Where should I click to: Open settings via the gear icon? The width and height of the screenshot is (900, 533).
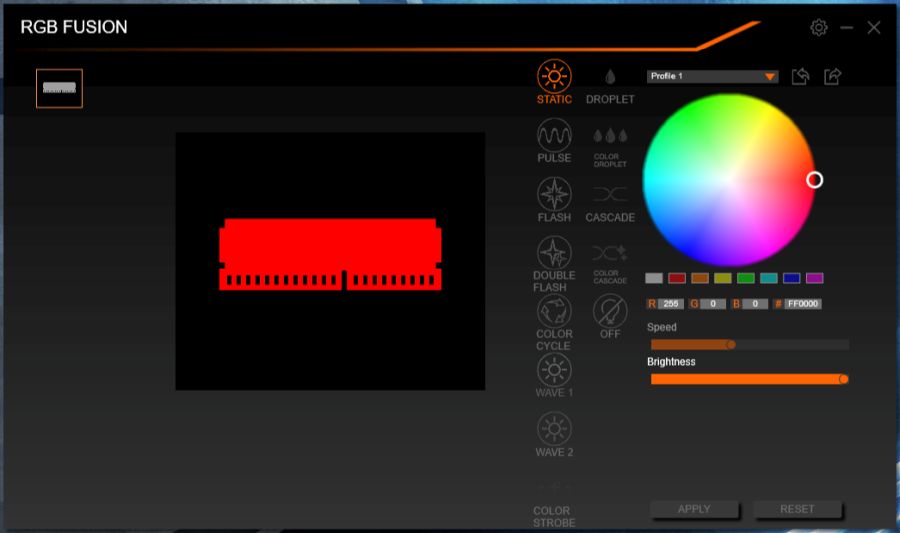tap(818, 28)
